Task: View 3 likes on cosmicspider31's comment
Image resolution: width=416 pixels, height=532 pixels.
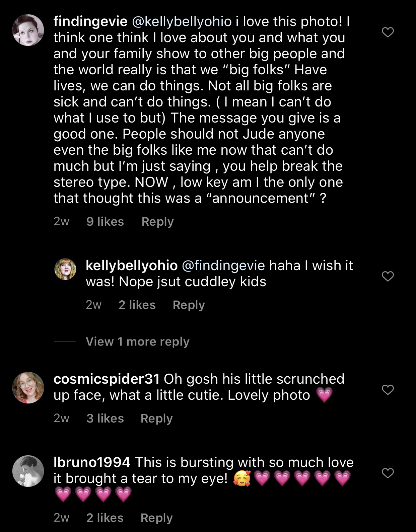Action: coord(105,419)
